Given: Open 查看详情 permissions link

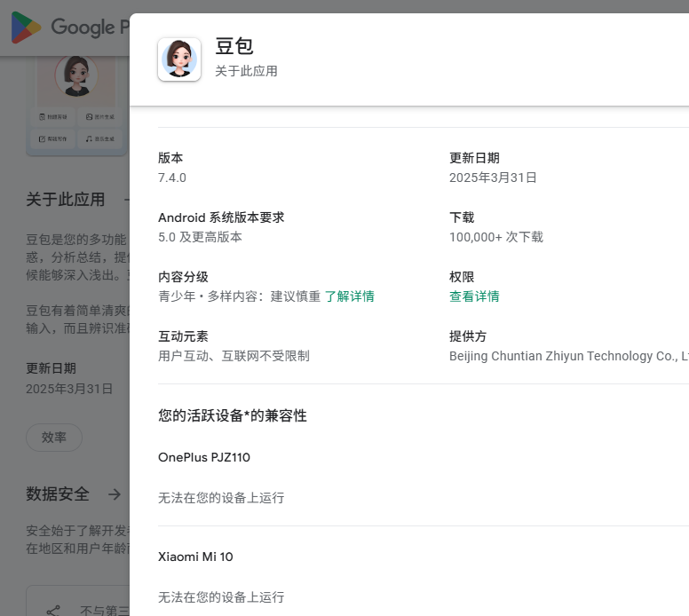Looking at the screenshot, I should coord(474,296).
